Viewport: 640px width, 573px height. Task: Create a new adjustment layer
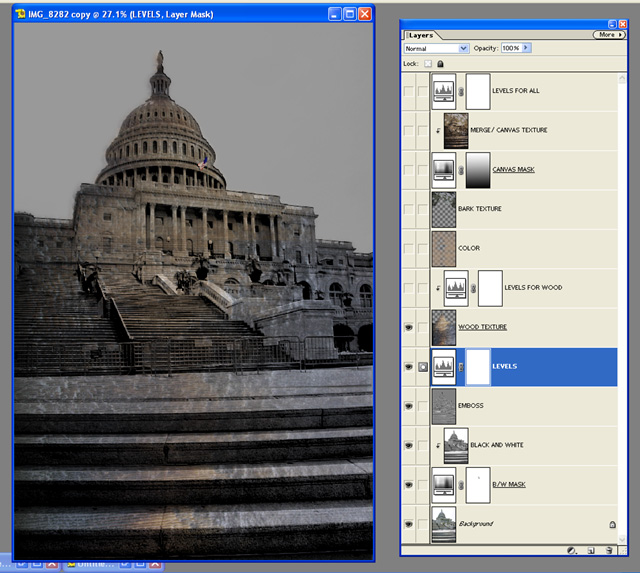(x=571, y=550)
